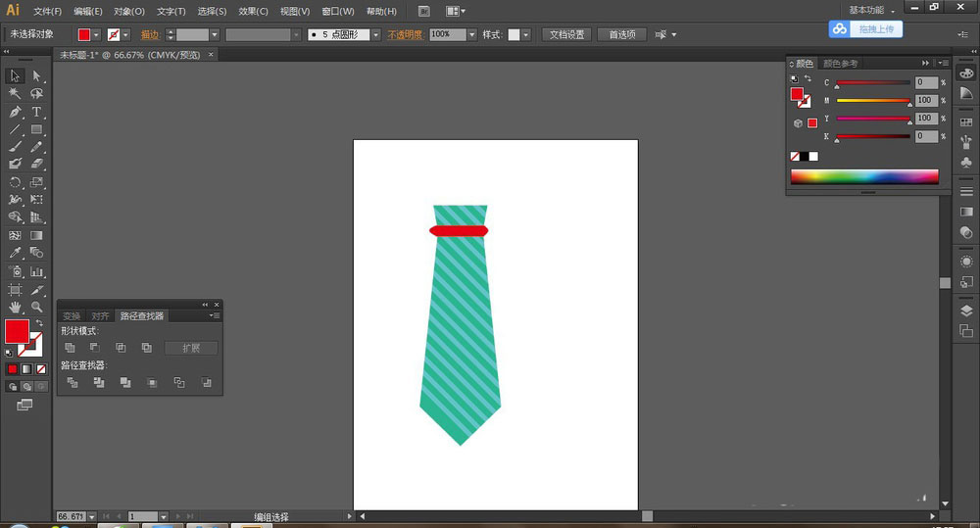Click the 文档设置 button

point(566,34)
